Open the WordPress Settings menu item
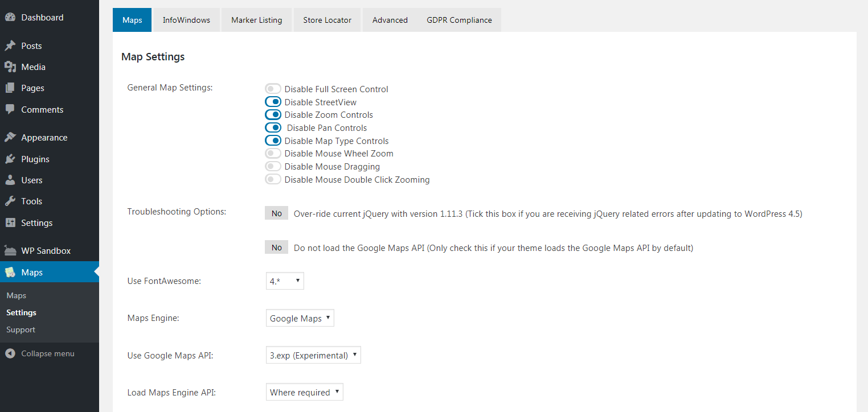Screen dimensions: 868x412 (50, 223)
